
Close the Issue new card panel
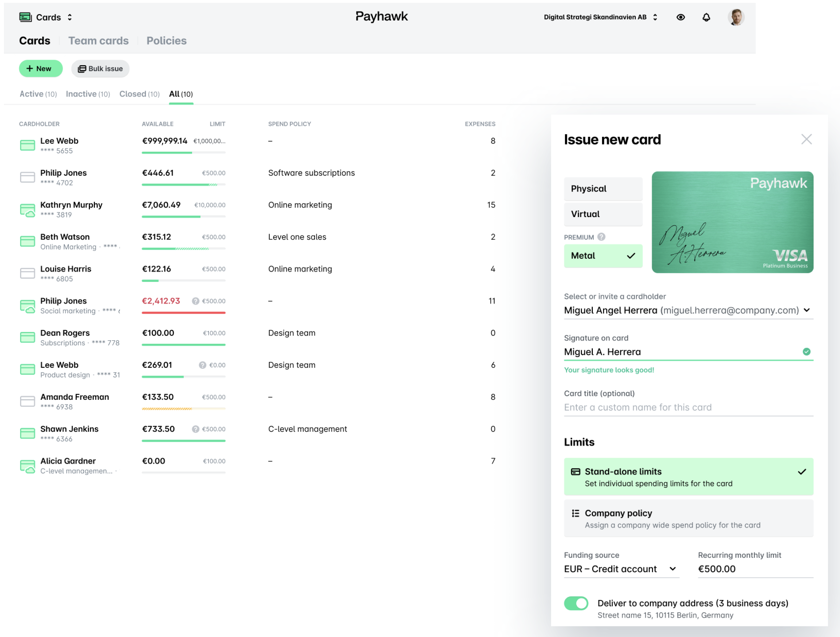806,139
